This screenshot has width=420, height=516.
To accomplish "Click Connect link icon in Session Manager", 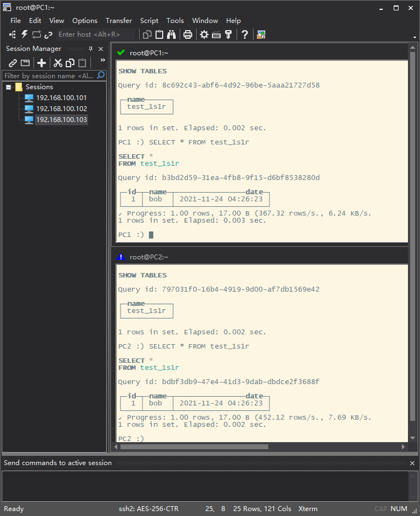I will [x=13, y=62].
